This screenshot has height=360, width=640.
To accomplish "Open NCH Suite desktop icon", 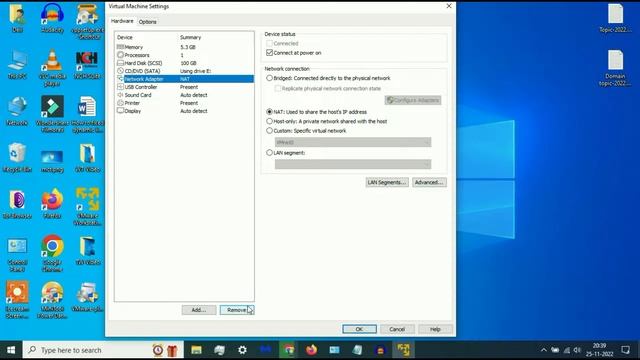I will click(87, 64).
